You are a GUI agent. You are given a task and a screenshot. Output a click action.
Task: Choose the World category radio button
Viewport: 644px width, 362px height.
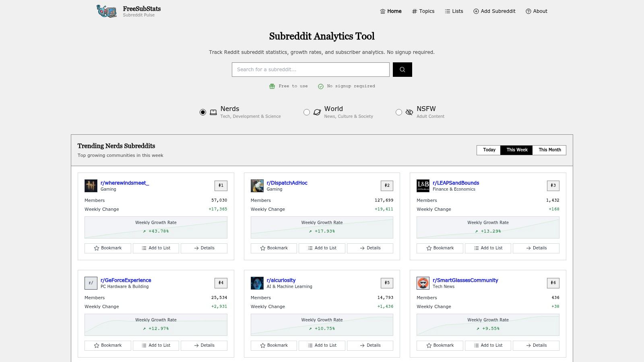pos(307,112)
